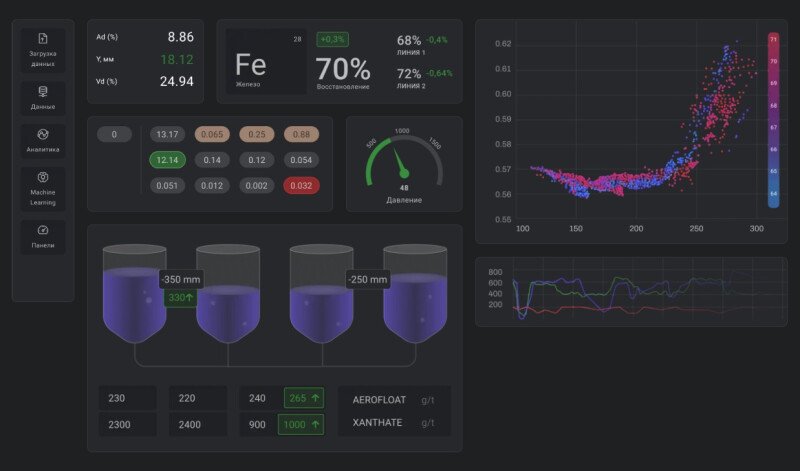Click the 2300 xanthate value field

tap(127, 424)
